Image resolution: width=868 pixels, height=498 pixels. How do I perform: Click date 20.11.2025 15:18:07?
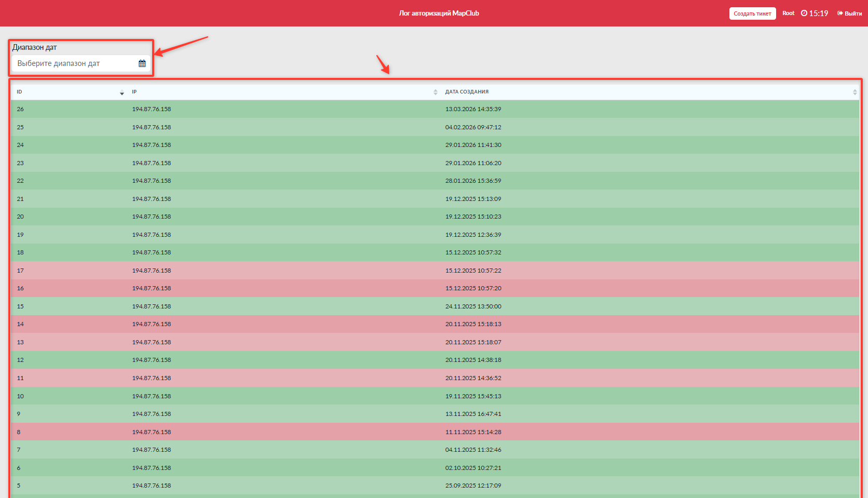click(473, 342)
